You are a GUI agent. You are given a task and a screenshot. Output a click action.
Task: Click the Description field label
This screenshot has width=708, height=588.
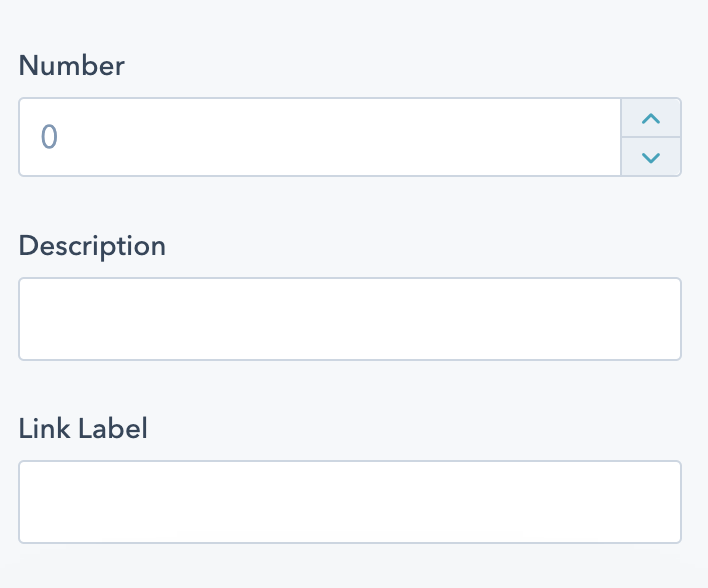pos(92,246)
